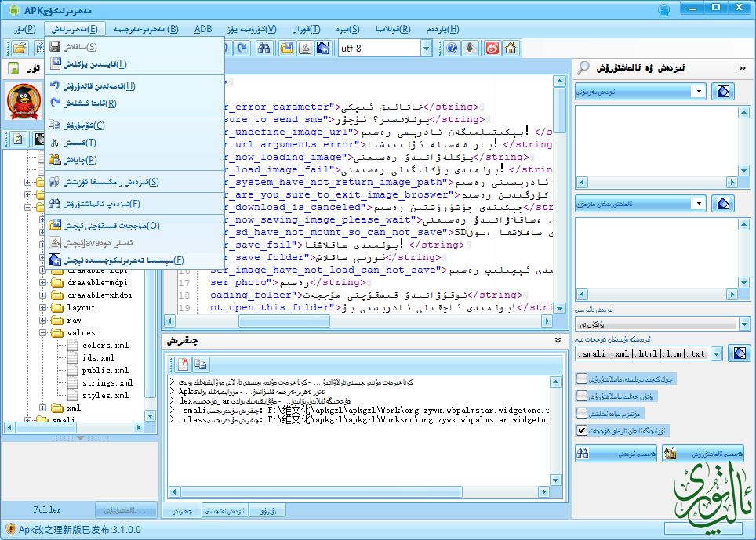Click the open-in-system-editor toolbar icon
The width and height of the screenshot is (756, 540).
tap(323, 48)
